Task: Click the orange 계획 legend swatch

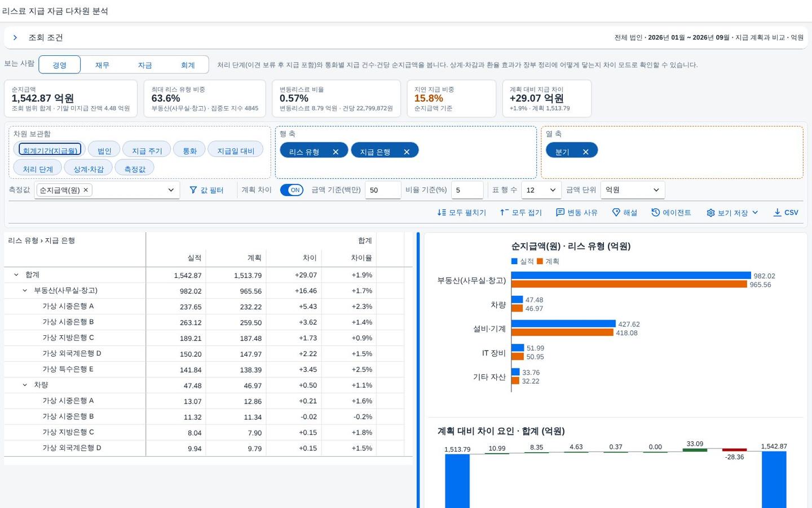Action: (x=540, y=261)
